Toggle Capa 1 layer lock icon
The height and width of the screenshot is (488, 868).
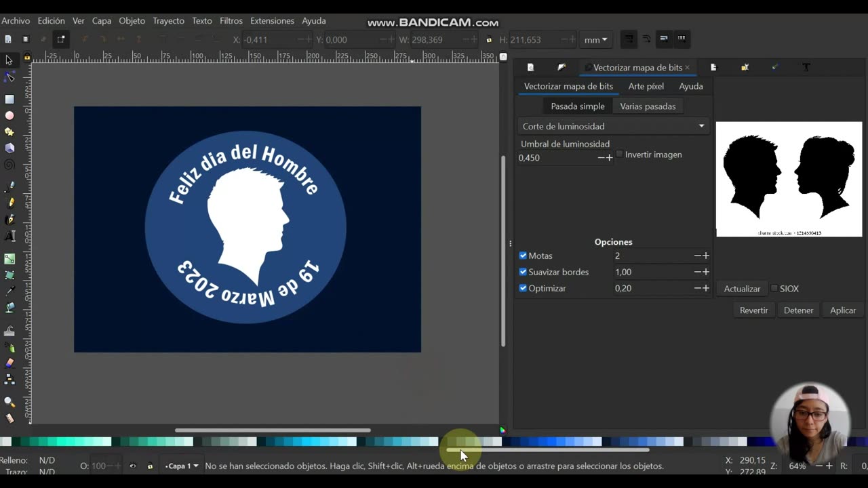tap(150, 466)
